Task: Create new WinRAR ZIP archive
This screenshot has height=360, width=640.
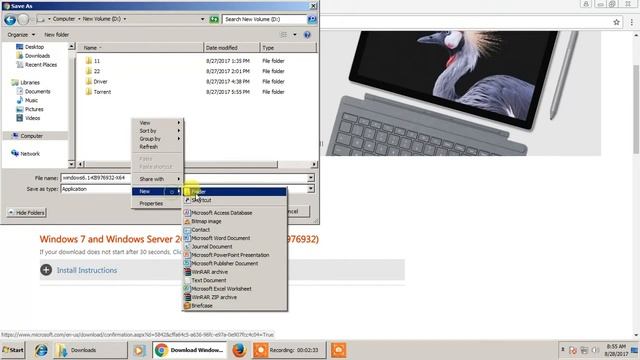Action: coord(235,297)
